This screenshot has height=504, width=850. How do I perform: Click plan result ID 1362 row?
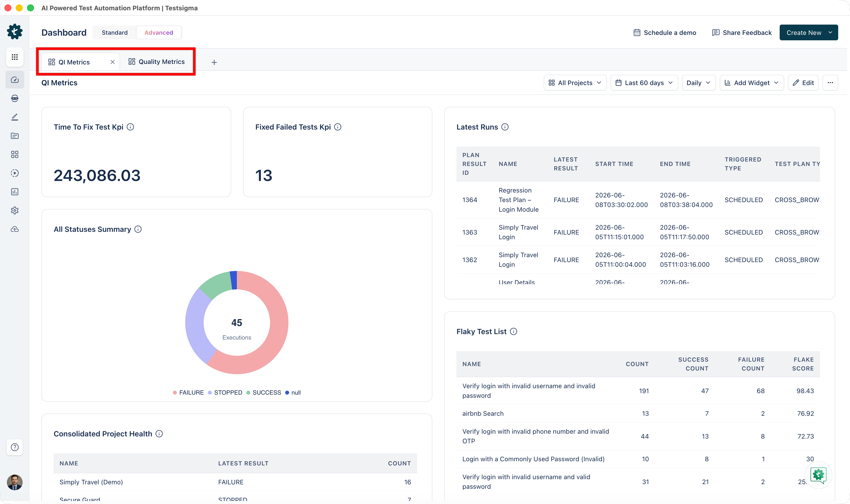pyautogui.click(x=638, y=260)
